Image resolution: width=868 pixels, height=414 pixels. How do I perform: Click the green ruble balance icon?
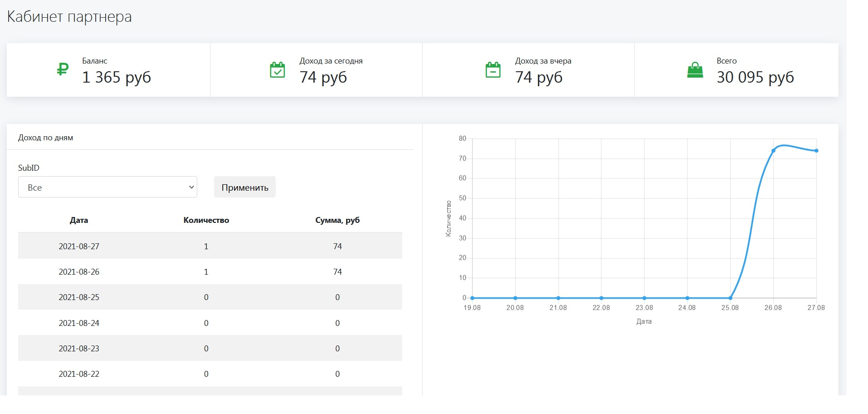tap(63, 69)
